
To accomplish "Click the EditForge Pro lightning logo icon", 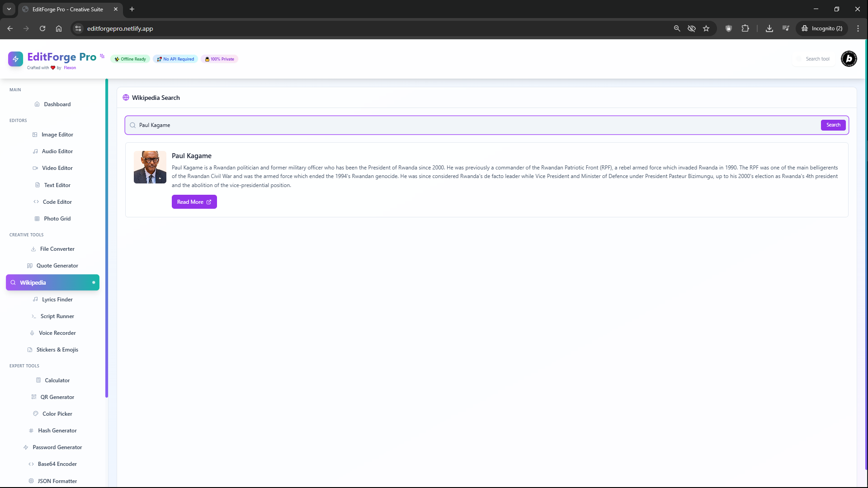I will tap(15, 59).
